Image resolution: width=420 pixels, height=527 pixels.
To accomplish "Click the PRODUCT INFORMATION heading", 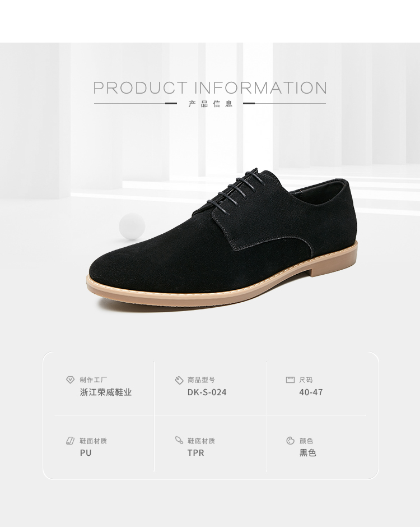I will pyautogui.click(x=210, y=87).
